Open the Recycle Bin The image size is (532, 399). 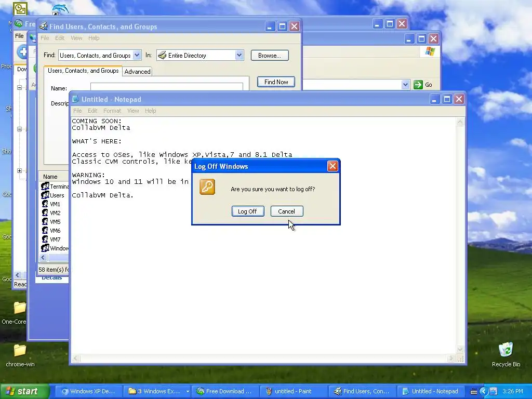[x=506, y=350]
